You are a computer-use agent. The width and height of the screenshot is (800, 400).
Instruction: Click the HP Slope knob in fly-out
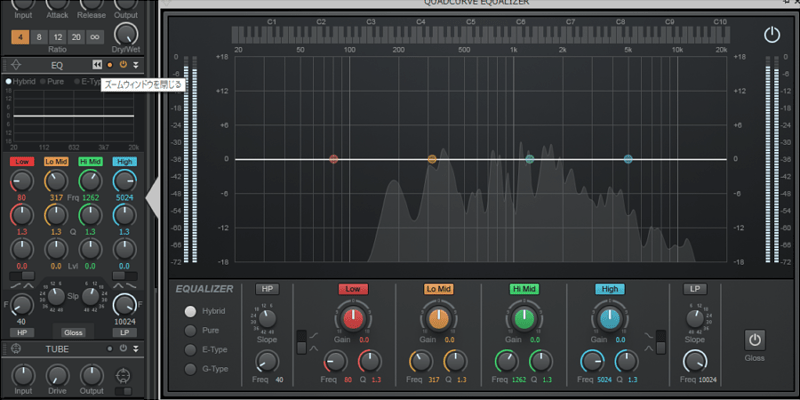click(x=267, y=319)
